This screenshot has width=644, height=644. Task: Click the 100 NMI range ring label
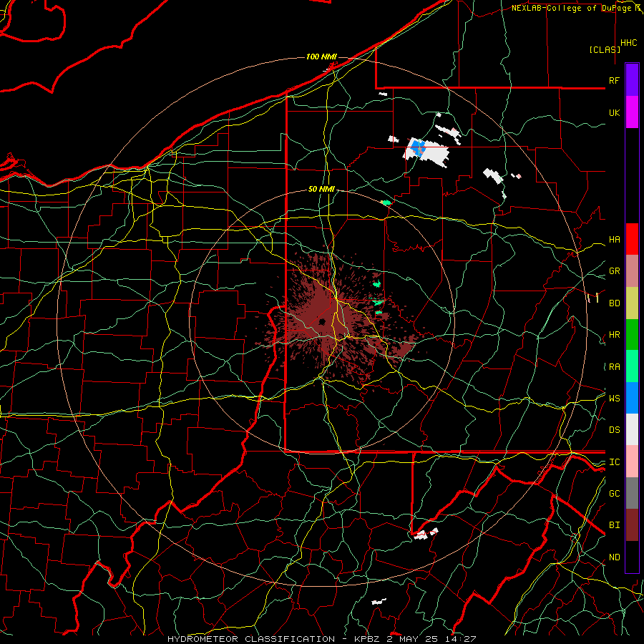click(x=321, y=57)
